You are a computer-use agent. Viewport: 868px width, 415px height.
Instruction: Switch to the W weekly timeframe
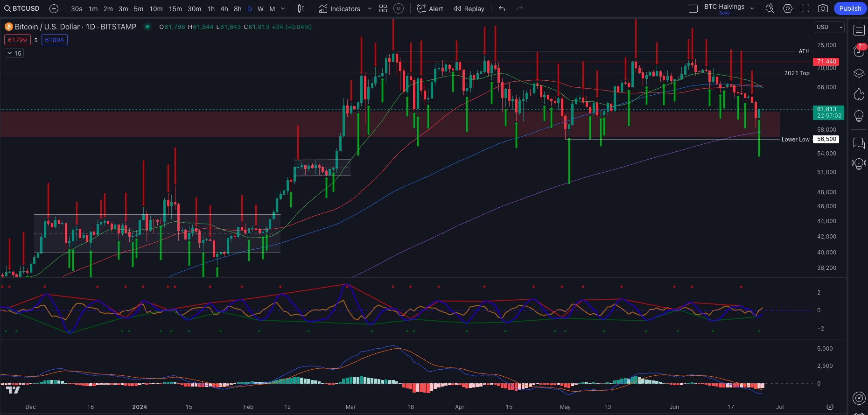(260, 8)
